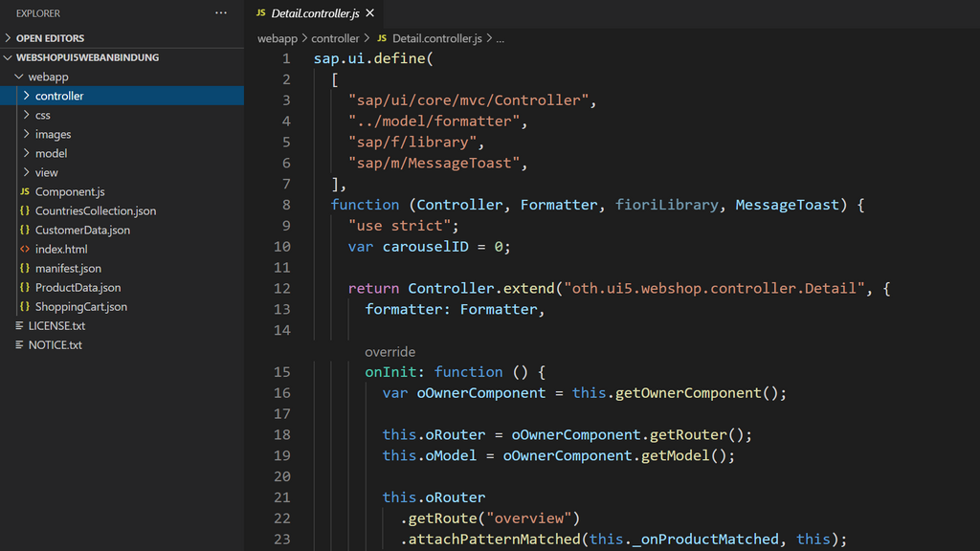This screenshot has height=551, width=980.
Task: Open manifest.json file icon
Action: tap(25, 268)
